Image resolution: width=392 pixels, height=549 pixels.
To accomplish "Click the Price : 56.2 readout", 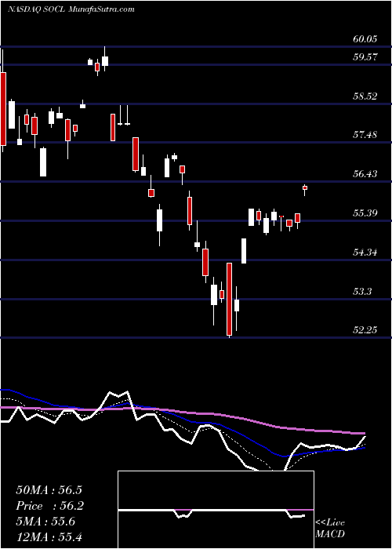I will click(x=49, y=506).
